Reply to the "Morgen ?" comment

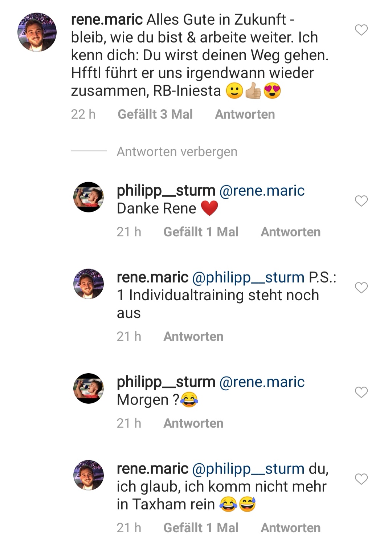coord(193,423)
